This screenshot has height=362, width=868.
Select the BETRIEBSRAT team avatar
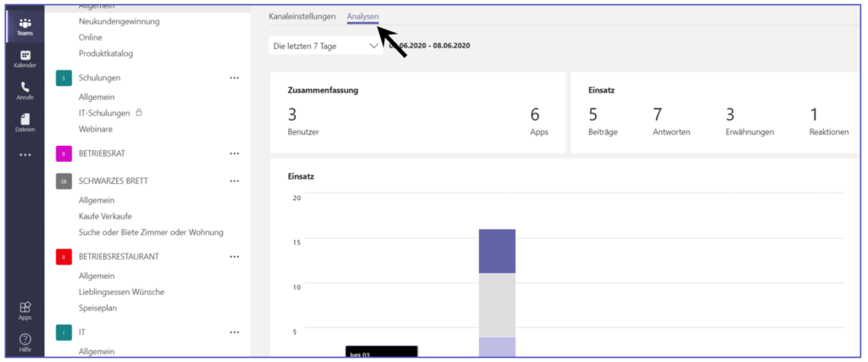tap(64, 153)
